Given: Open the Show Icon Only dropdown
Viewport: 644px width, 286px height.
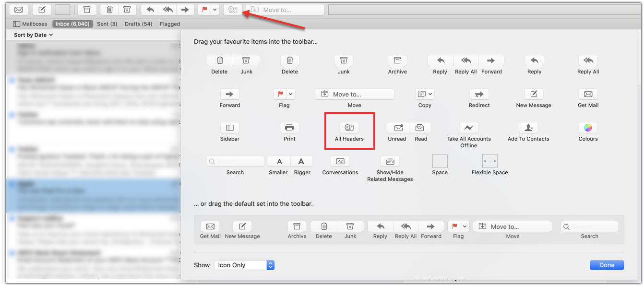Looking at the screenshot, I should [244, 265].
